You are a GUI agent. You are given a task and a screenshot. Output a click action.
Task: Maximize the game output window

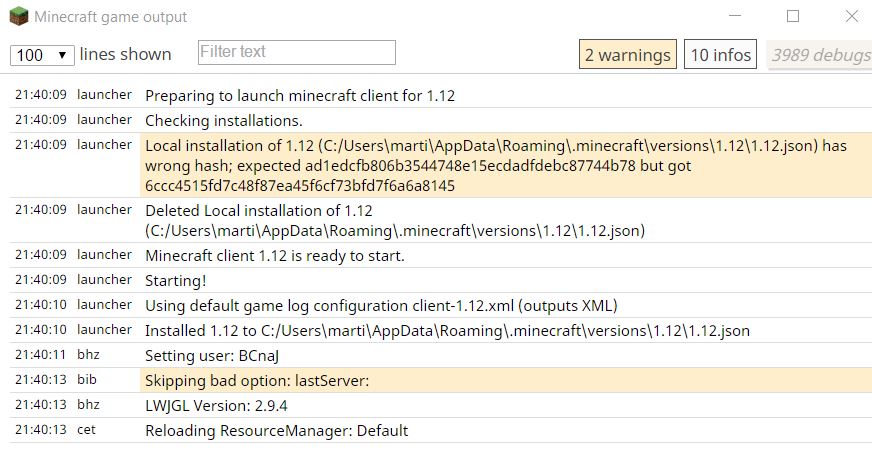(x=793, y=17)
